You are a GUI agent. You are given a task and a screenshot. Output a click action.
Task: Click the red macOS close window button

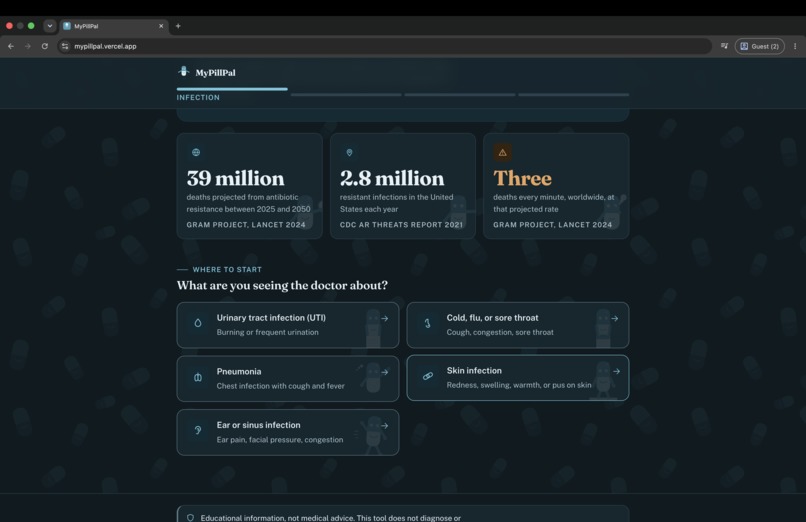[x=9, y=26]
